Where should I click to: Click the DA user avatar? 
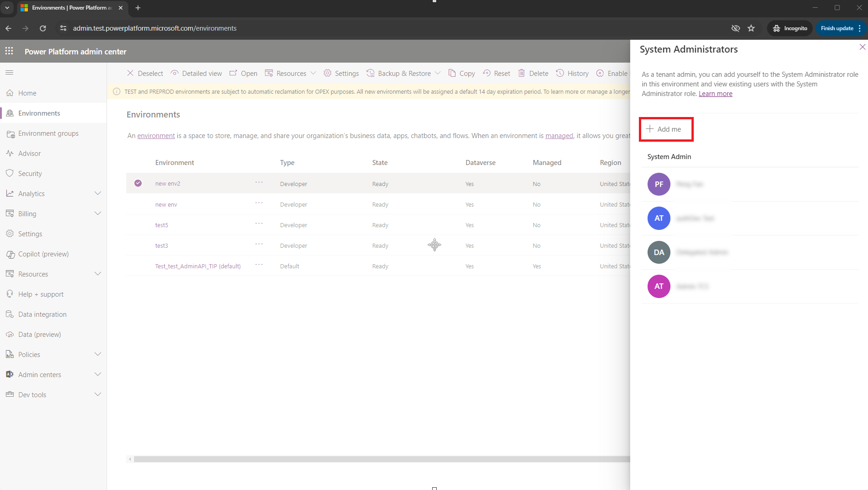659,252
